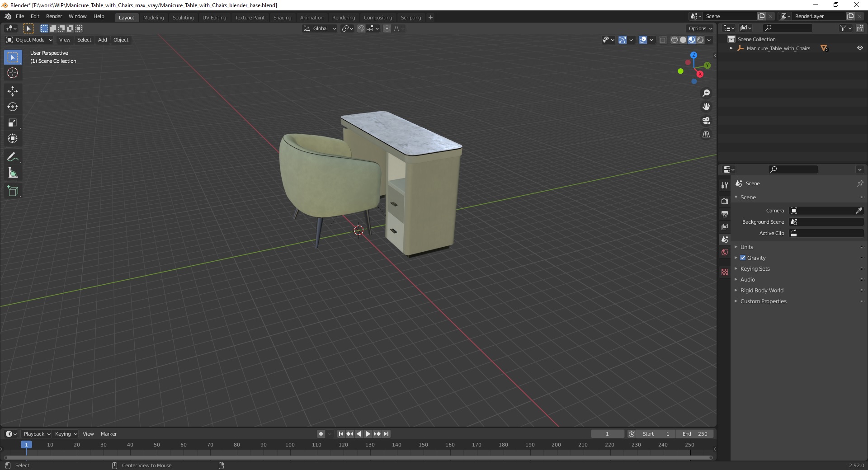Click the pan hand viewport gizmo
The width and height of the screenshot is (868, 470).
point(706,107)
